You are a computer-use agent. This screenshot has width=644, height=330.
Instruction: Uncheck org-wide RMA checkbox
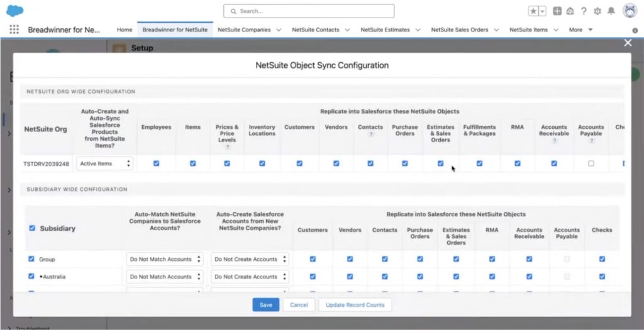[518, 163]
